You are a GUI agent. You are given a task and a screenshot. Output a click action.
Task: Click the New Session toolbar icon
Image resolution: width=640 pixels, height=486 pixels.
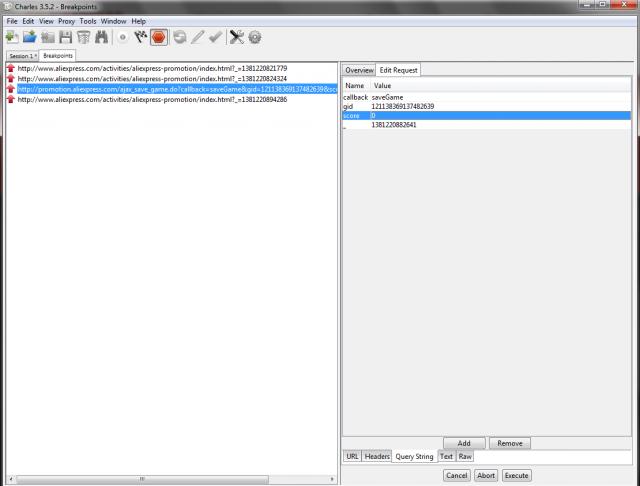tap(12, 37)
